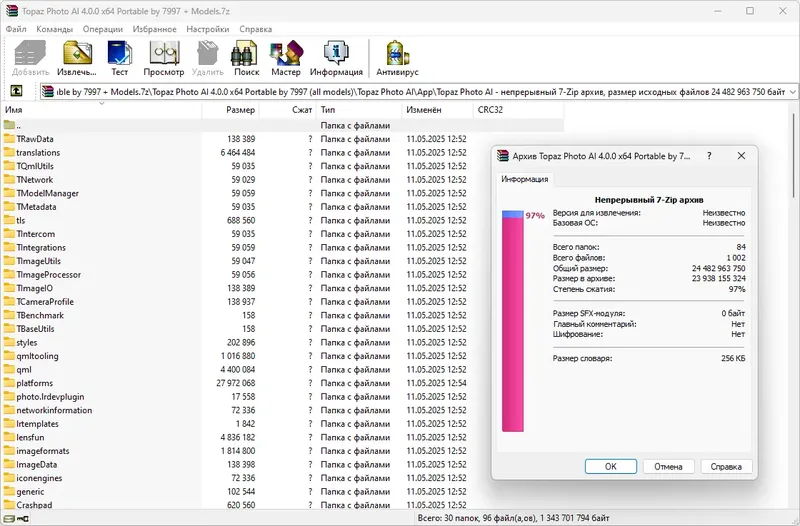Select the qmltooling folder
This screenshot has width=800, height=526.
click(x=37, y=356)
